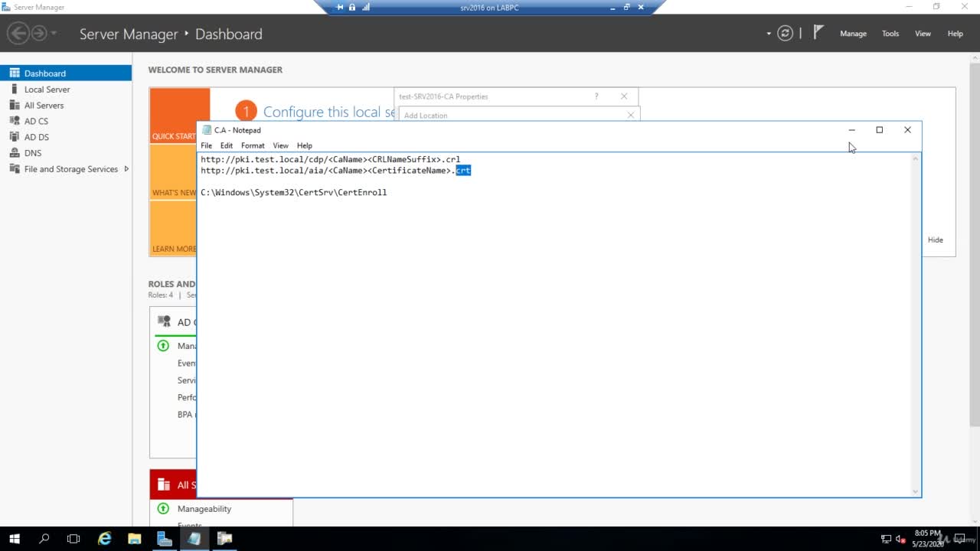Click the QUICK START tile
This screenshot has height=551, width=980.
[x=180, y=116]
